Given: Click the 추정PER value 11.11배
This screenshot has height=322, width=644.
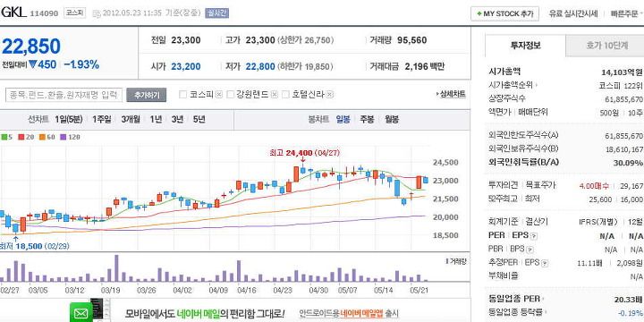Looking at the screenshot, I should tap(589, 263).
